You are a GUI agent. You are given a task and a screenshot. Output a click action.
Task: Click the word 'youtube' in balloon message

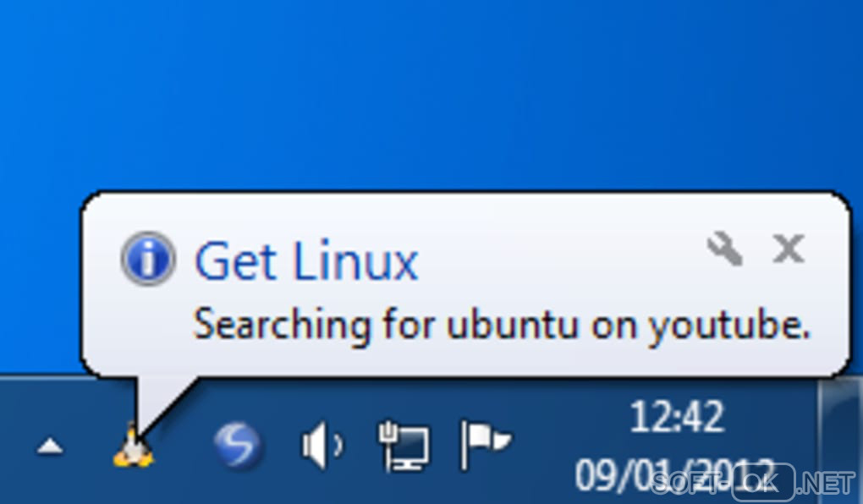[724, 326]
